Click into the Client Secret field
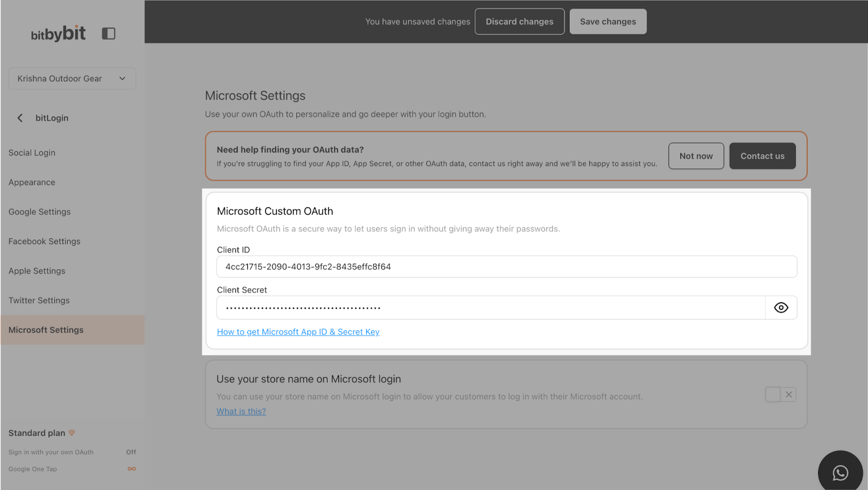Image resolution: width=868 pixels, height=490 pixels. (491, 308)
